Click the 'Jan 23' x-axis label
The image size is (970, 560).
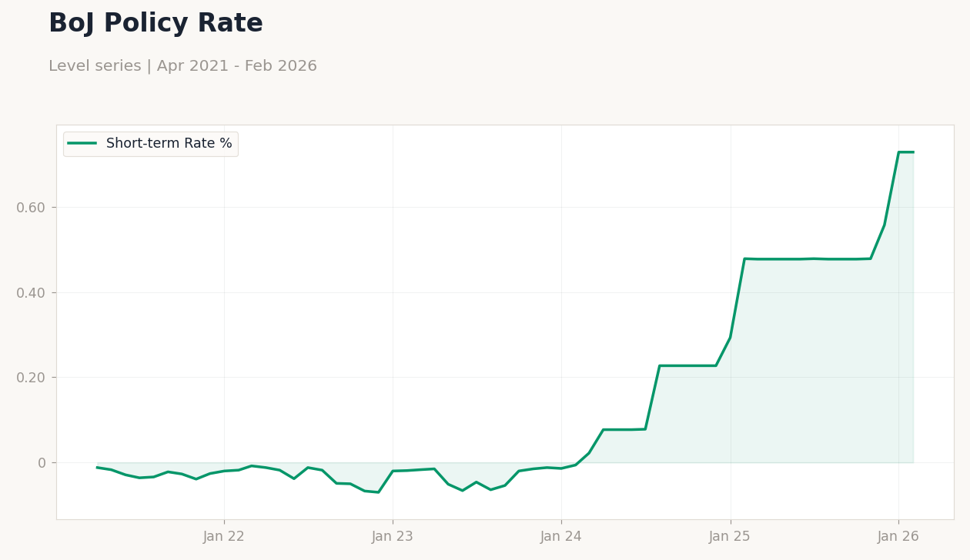(393, 537)
